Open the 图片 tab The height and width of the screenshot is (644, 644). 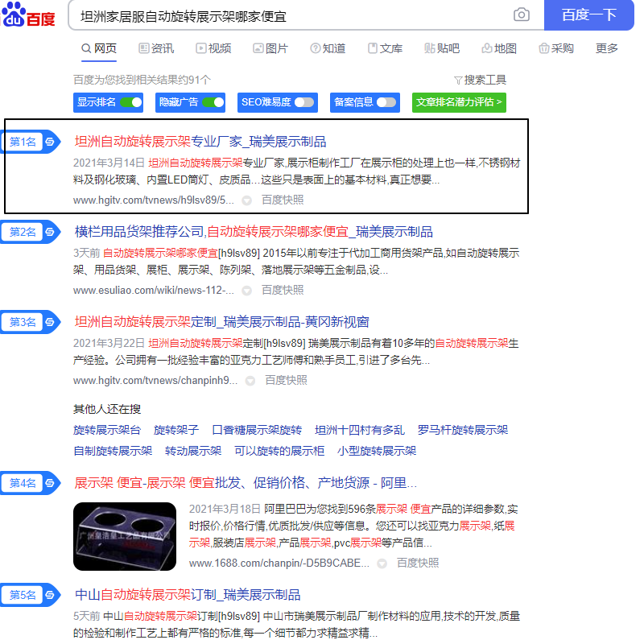270,48
